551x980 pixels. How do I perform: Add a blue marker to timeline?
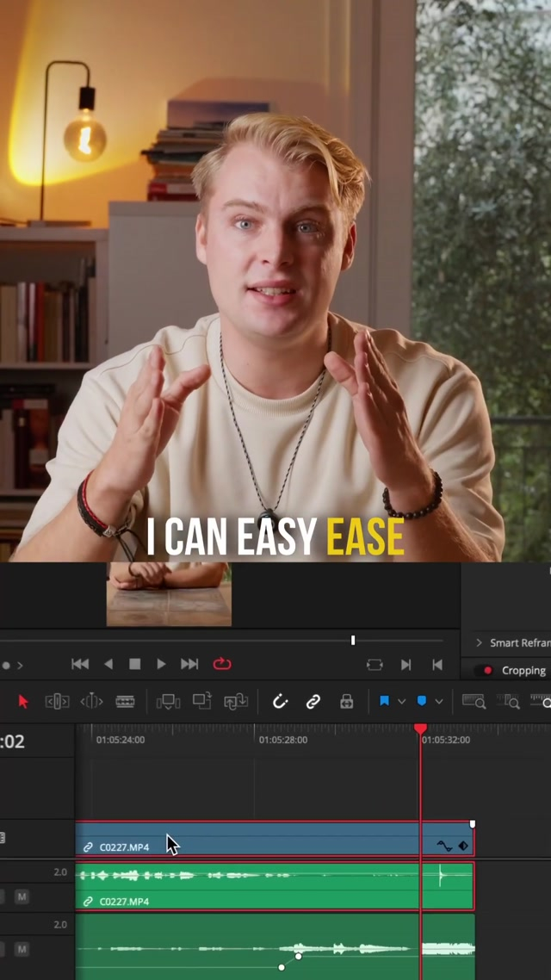(x=422, y=701)
